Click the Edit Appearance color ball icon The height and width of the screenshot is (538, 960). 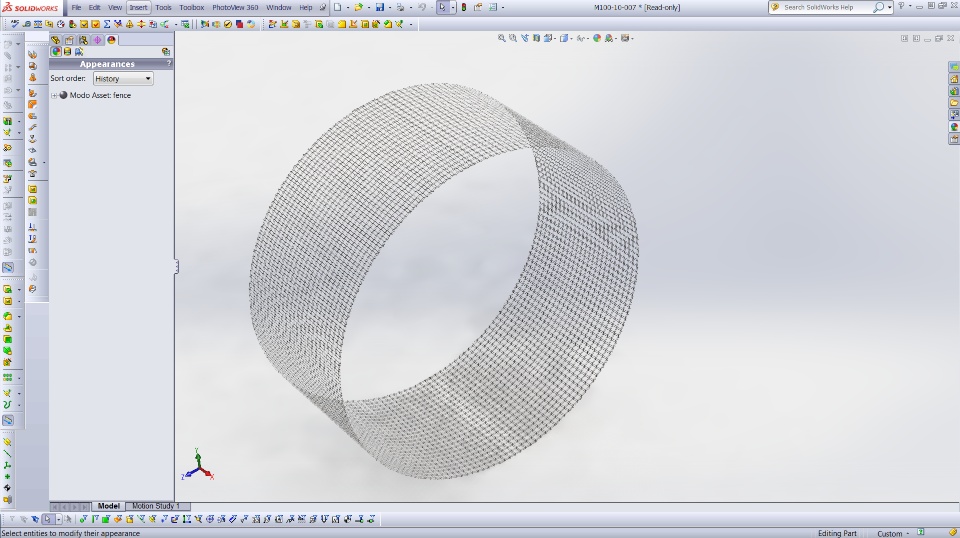click(x=597, y=38)
